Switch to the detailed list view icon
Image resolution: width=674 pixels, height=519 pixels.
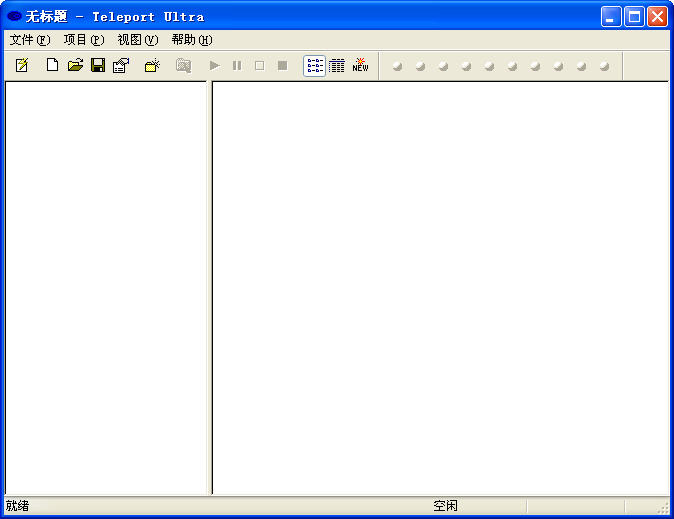[x=337, y=66]
